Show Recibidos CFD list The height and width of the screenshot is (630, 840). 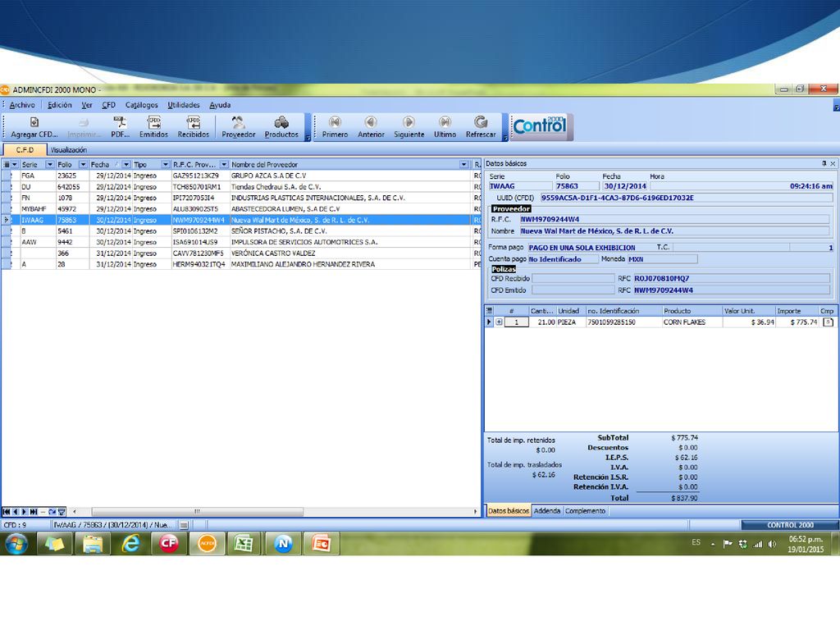coord(194,127)
